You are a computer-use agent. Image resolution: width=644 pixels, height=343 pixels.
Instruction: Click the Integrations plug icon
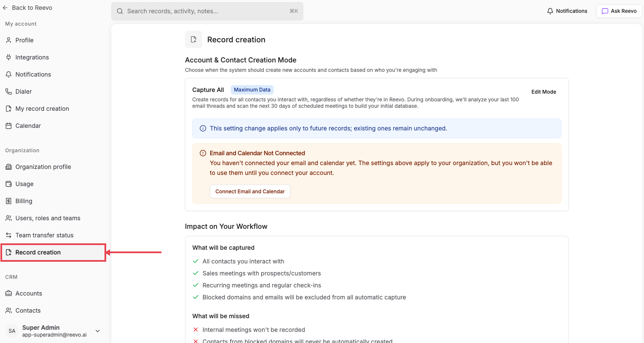(9, 57)
